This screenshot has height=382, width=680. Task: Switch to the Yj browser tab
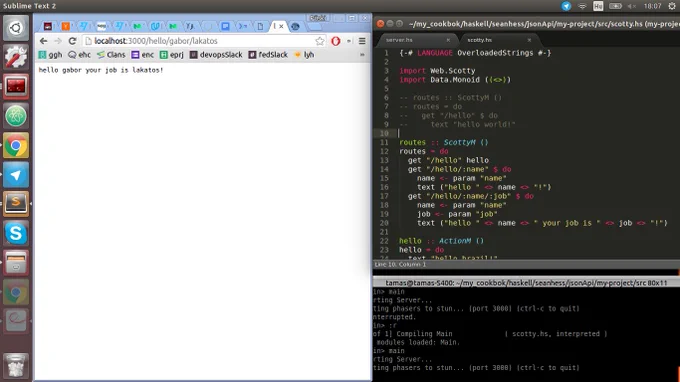(190, 26)
